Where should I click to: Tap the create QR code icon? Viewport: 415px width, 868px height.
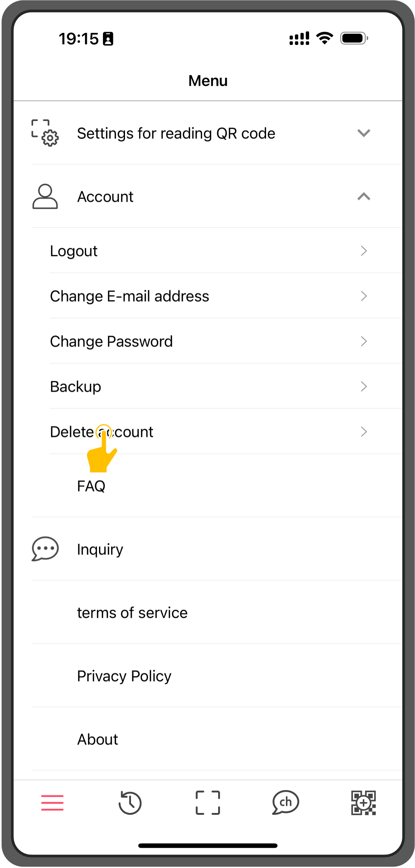(x=363, y=802)
